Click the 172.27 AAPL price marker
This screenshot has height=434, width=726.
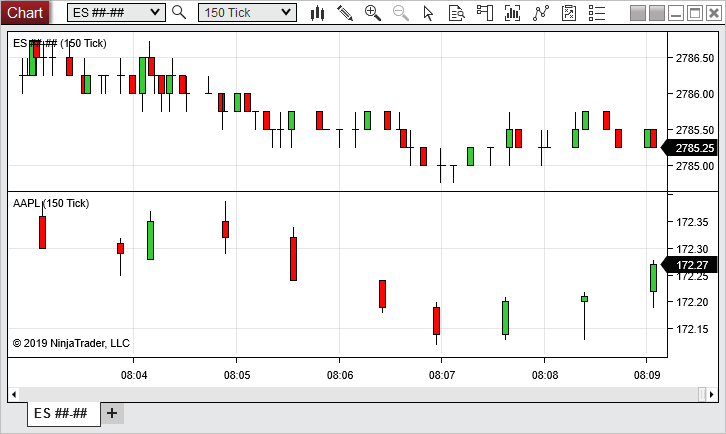tap(693, 265)
